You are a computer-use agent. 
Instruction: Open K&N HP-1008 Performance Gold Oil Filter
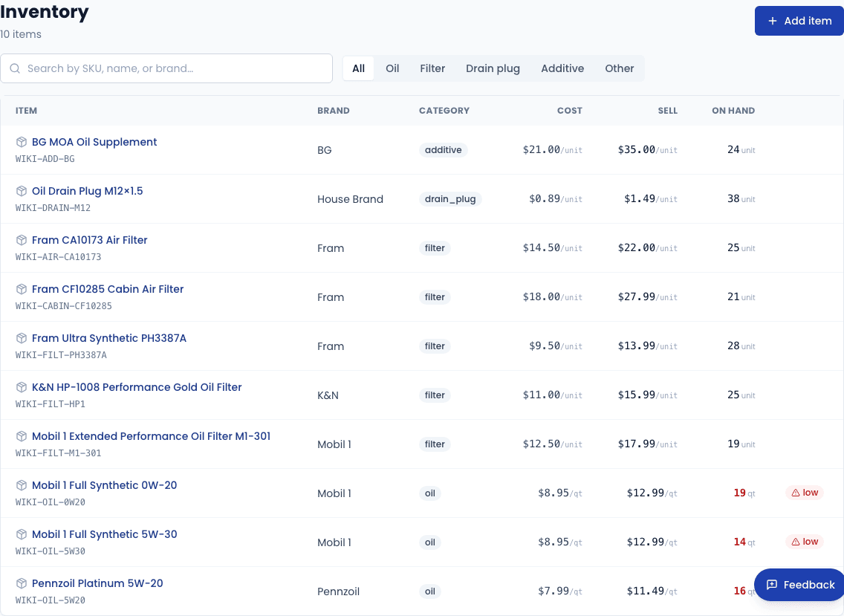click(137, 387)
